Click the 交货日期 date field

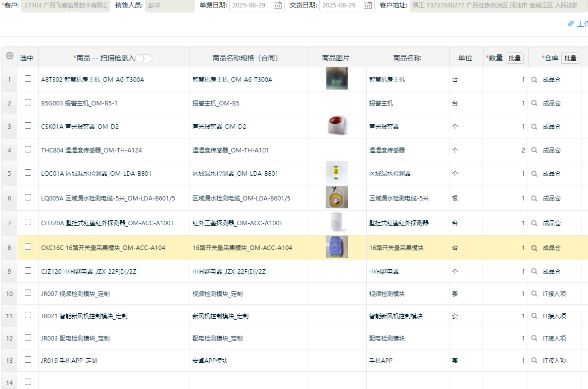(346, 5)
